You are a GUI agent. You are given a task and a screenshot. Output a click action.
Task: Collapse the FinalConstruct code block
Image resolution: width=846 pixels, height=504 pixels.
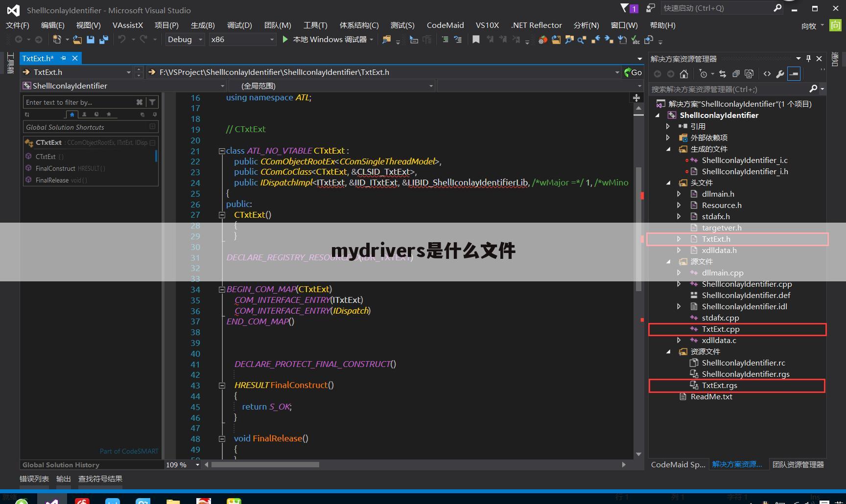coord(222,386)
